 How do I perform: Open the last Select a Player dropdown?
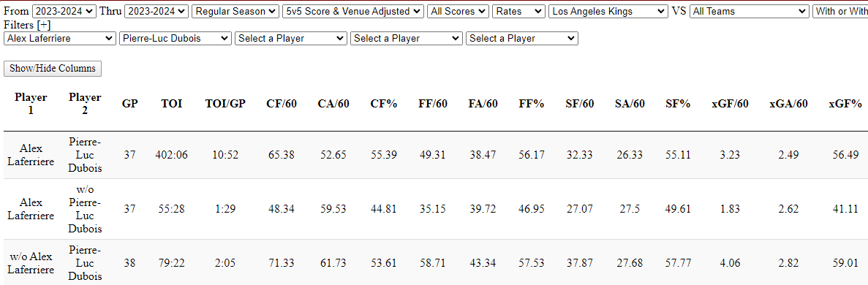coord(522,39)
